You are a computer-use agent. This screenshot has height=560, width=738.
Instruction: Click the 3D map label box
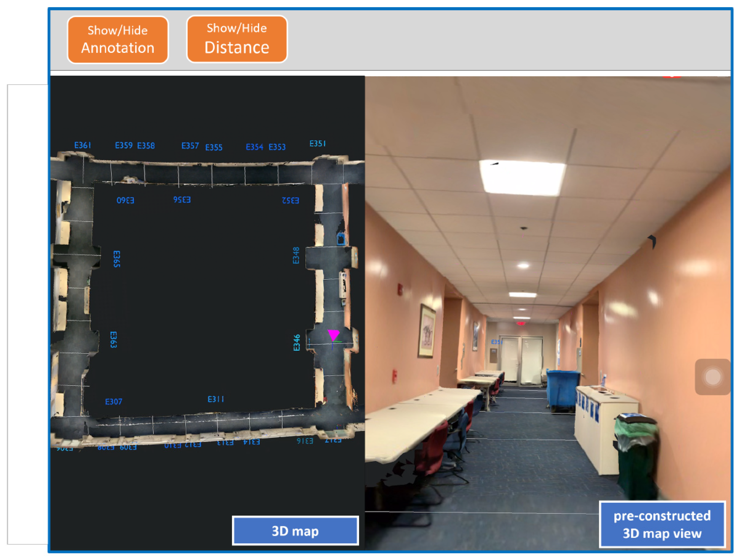tap(295, 531)
